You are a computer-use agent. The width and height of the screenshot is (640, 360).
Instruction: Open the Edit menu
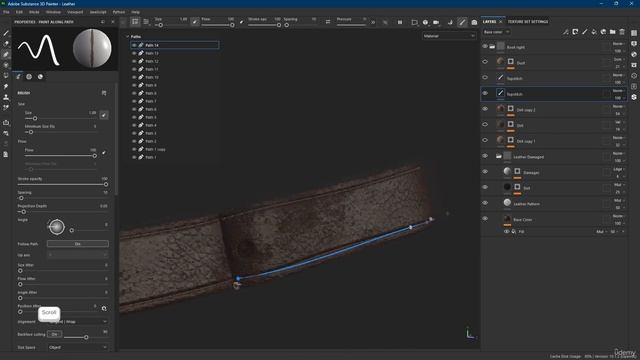(x=19, y=12)
